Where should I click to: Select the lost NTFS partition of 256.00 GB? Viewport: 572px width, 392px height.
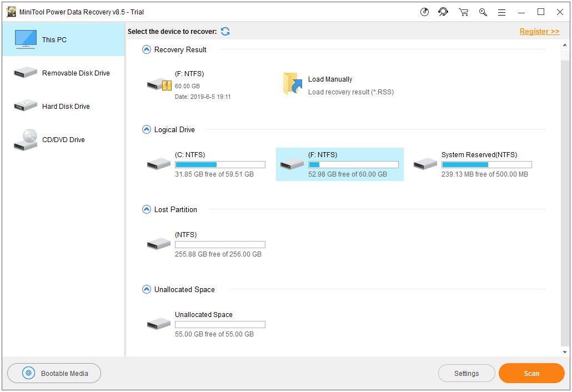(207, 244)
